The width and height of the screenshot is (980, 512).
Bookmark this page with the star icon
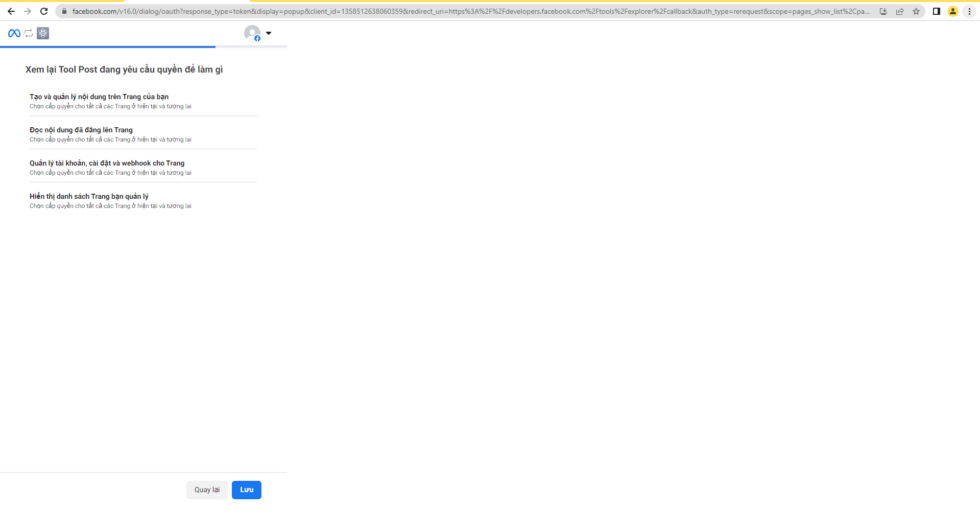pos(916,11)
